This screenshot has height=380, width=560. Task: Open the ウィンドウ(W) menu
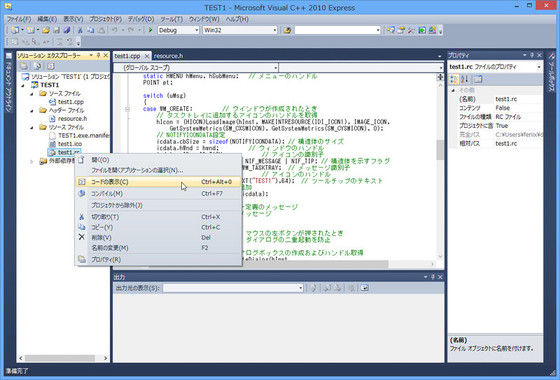click(x=204, y=19)
